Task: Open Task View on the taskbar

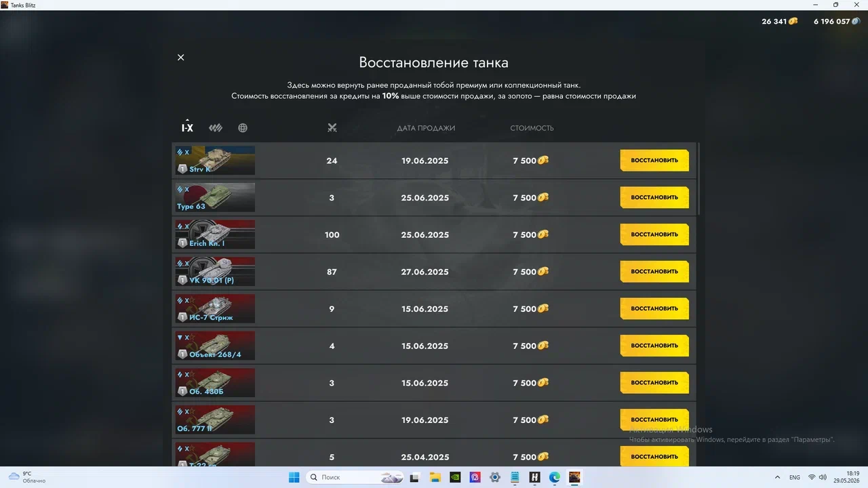Action: [414, 477]
